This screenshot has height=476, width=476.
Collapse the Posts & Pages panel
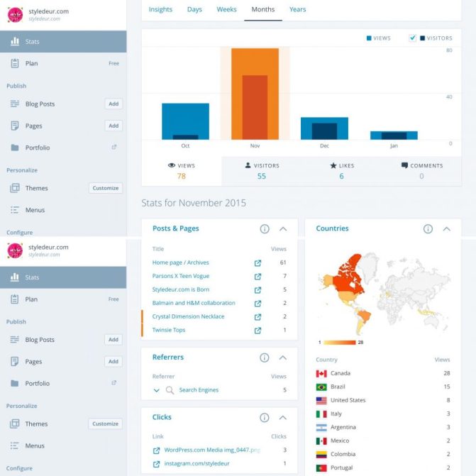click(x=283, y=229)
